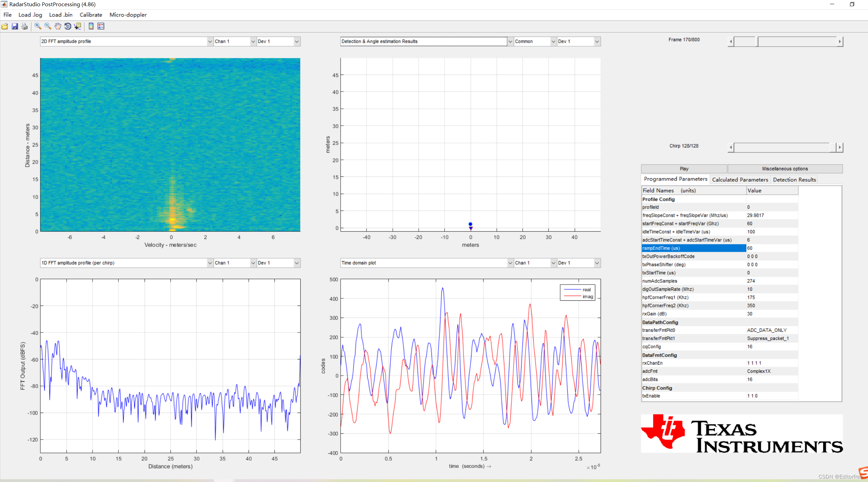This screenshot has width=868, height=482.
Task: Click the Miscellaneous options button
Action: [785, 169]
